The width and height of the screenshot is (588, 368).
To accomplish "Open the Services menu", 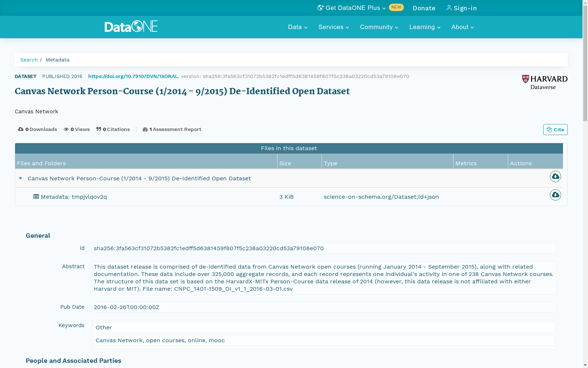I will [x=334, y=27].
